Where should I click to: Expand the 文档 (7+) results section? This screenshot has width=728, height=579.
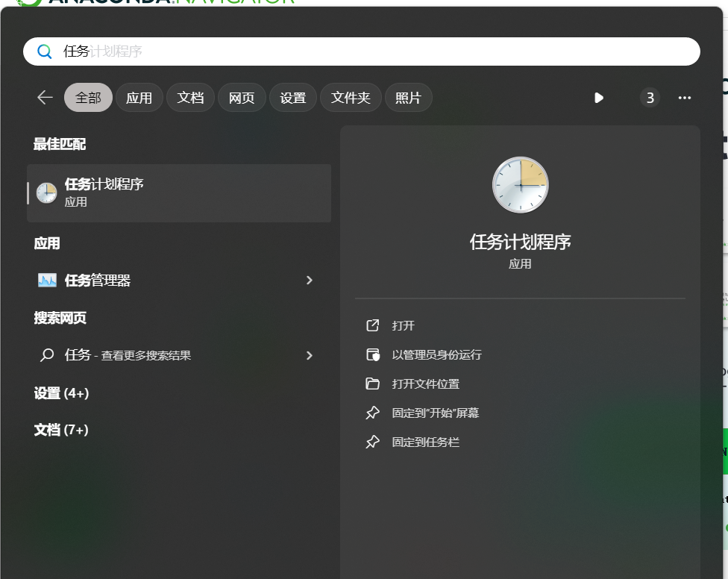point(61,430)
